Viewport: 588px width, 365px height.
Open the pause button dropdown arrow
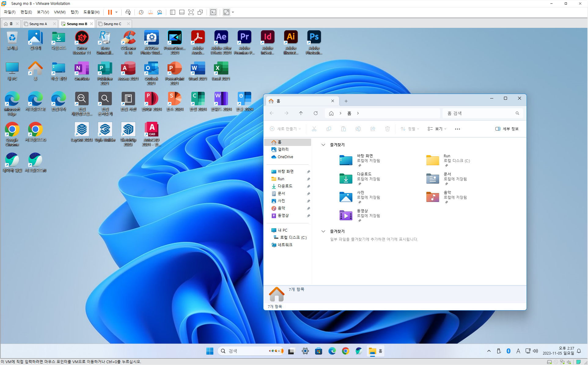click(x=116, y=12)
